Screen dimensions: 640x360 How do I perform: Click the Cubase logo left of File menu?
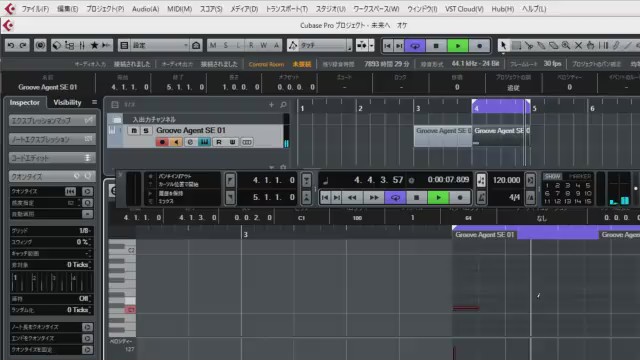pos(9,9)
